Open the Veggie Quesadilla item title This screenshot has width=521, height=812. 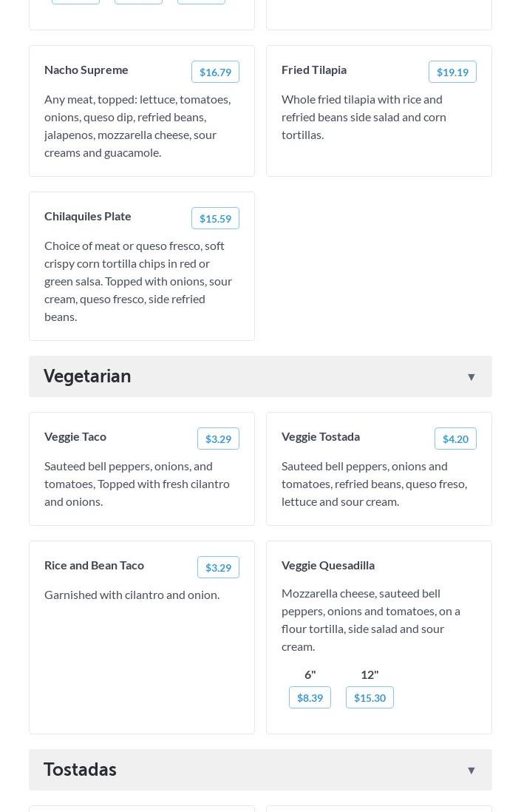tap(328, 565)
